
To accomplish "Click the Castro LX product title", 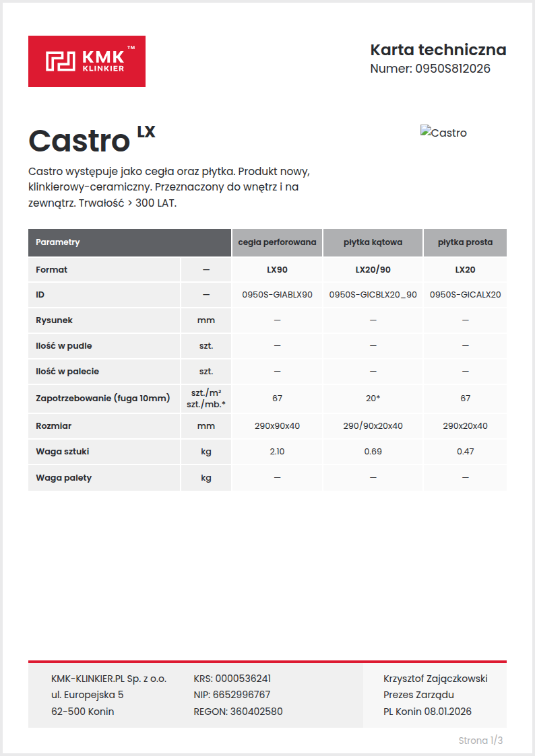I will [92, 140].
